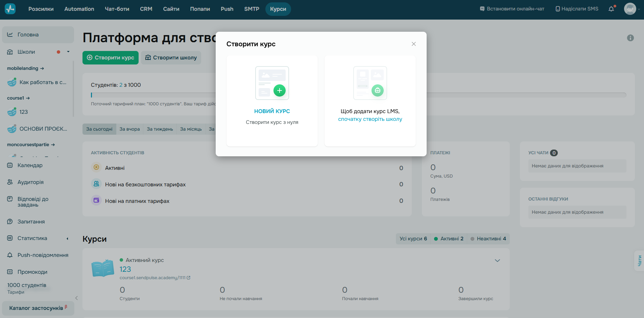Image resolution: width=644 pixels, height=318 pixels.
Task: Select the За місяць period tab
Action: click(x=191, y=129)
